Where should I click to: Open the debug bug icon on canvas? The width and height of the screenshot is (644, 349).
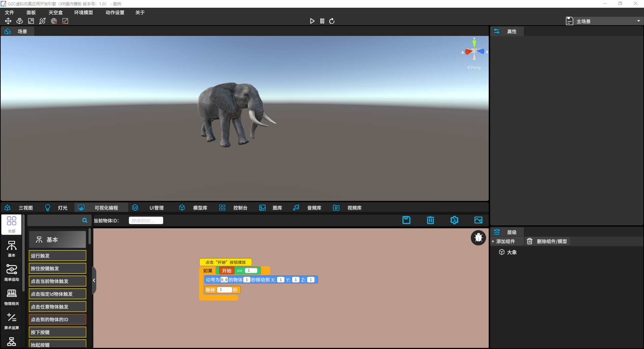click(478, 238)
